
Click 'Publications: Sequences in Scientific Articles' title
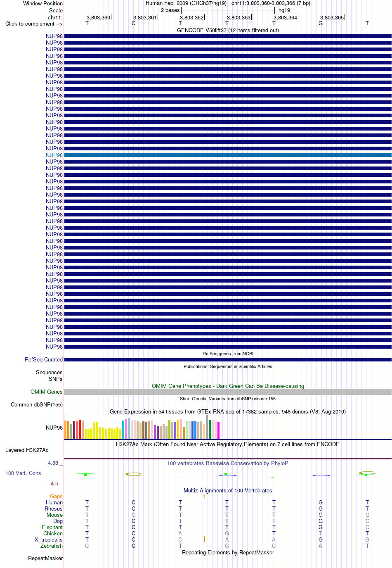228,366
